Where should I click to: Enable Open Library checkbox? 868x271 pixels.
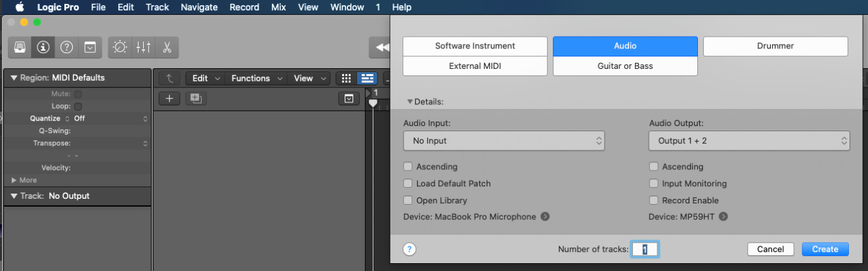coord(408,200)
